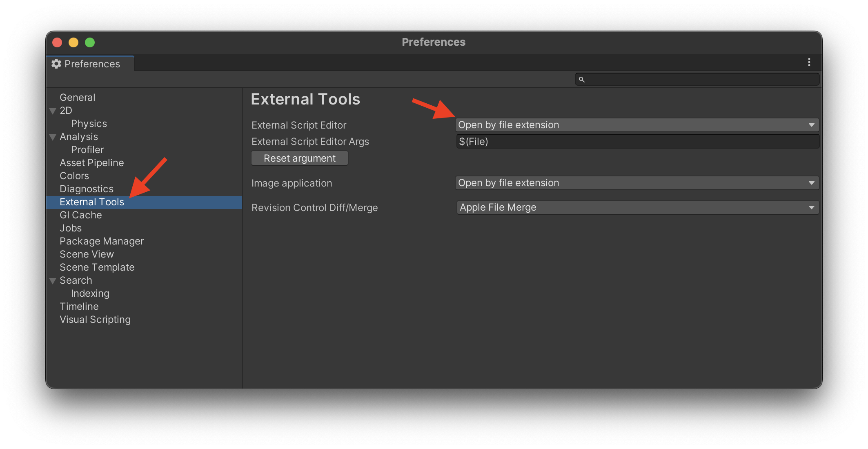868x449 pixels.
Task: Click the Reset argument button
Action: coord(300,158)
